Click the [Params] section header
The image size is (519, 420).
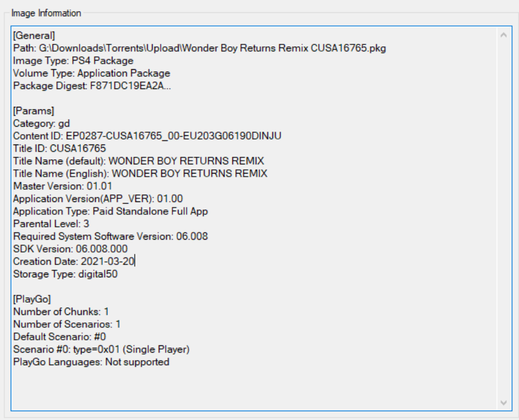point(33,111)
